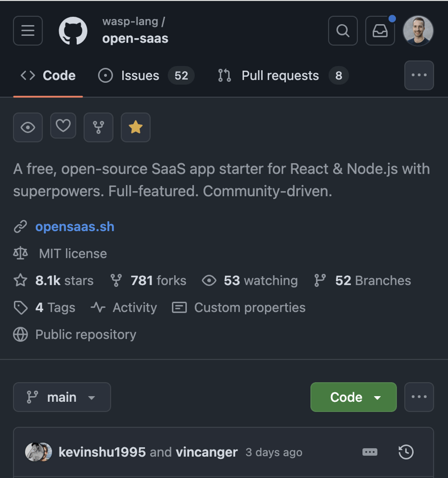Open the repository overflow menu
448x478 pixels.
419,75
